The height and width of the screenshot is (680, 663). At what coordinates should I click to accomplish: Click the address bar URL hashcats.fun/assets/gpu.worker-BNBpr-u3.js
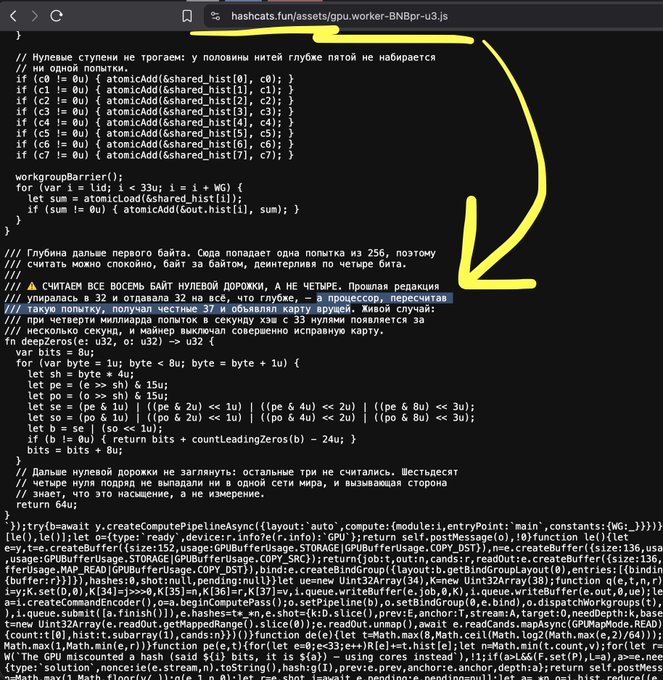point(339,16)
